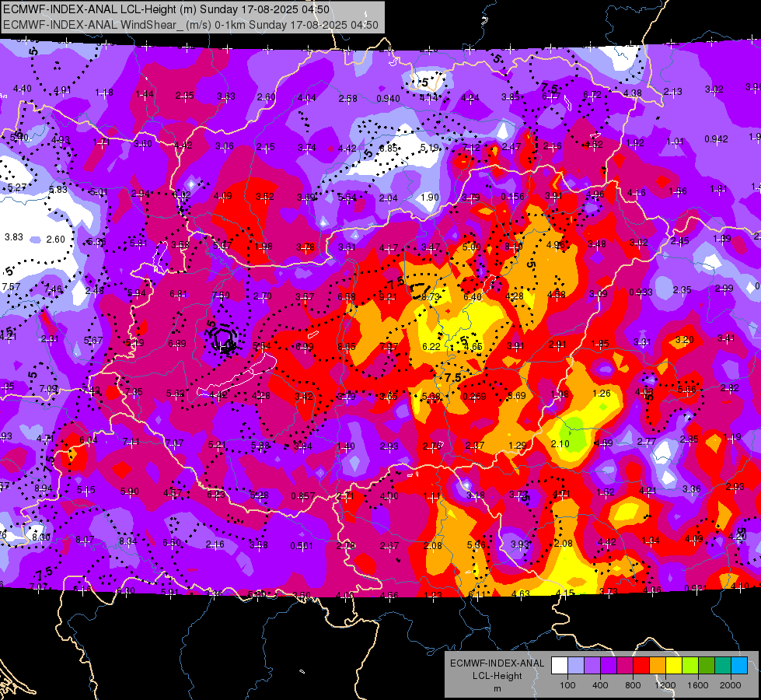Click the '800' legend scale label
The image size is (761, 700).
tap(633, 685)
